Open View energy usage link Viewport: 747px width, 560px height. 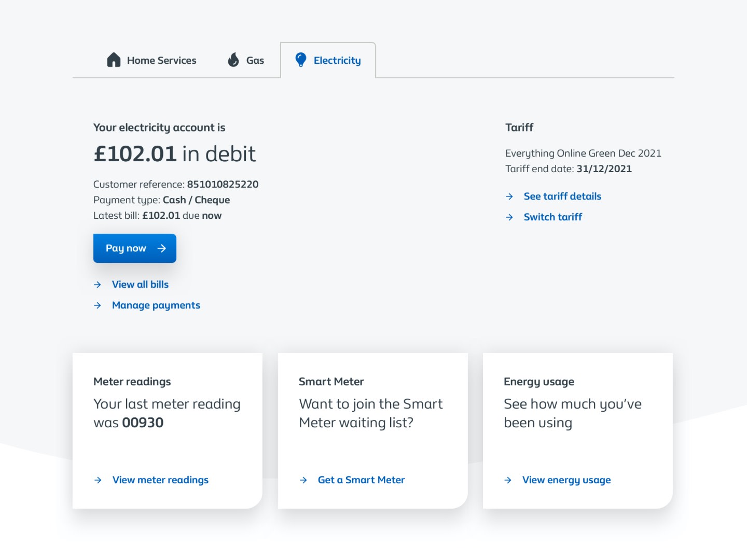tap(566, 480)
